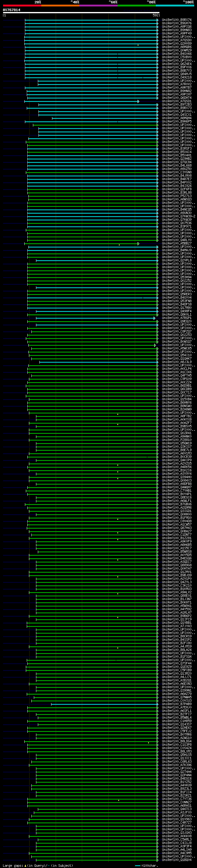Screen dimensions: 197x868
Task: Click the short cyan alignment bar for UniRef100_A7QSD1
Action: click(x=82, y=101)
